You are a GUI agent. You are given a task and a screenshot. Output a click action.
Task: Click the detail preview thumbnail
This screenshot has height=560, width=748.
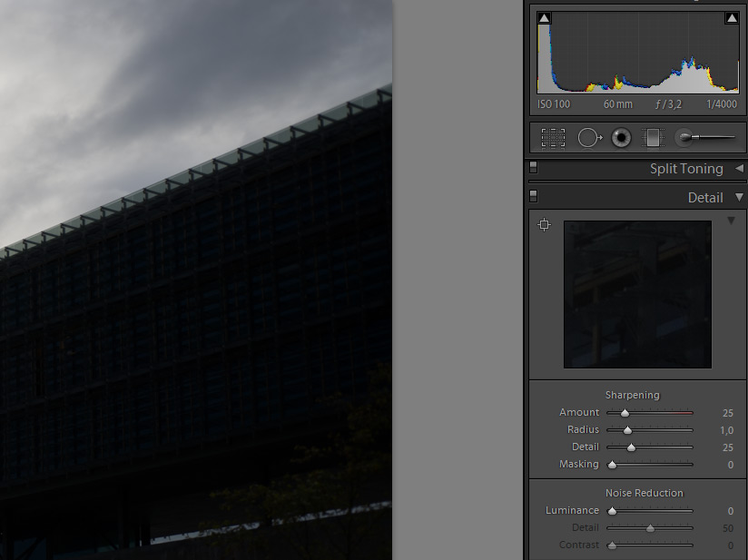(x=637, y=294)
